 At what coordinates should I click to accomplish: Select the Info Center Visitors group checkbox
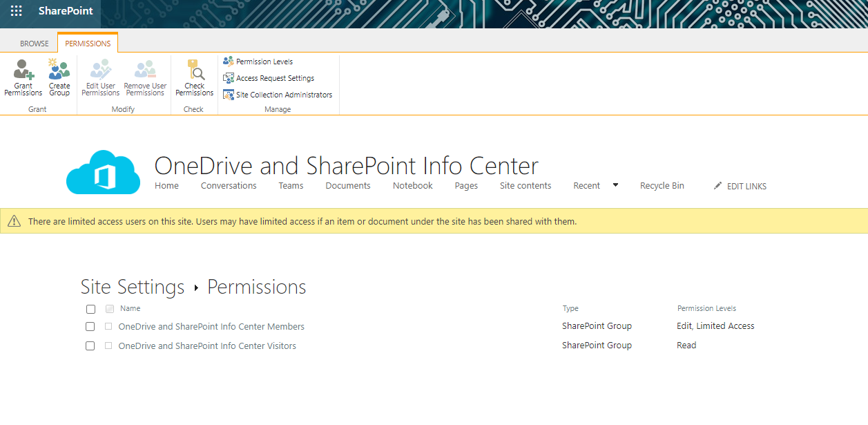point(90,346)
